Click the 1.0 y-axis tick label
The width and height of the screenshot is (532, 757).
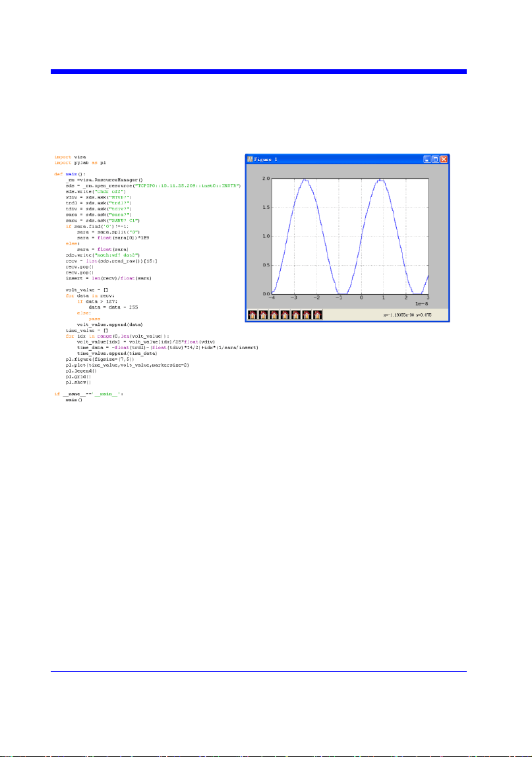coord(266,237)
